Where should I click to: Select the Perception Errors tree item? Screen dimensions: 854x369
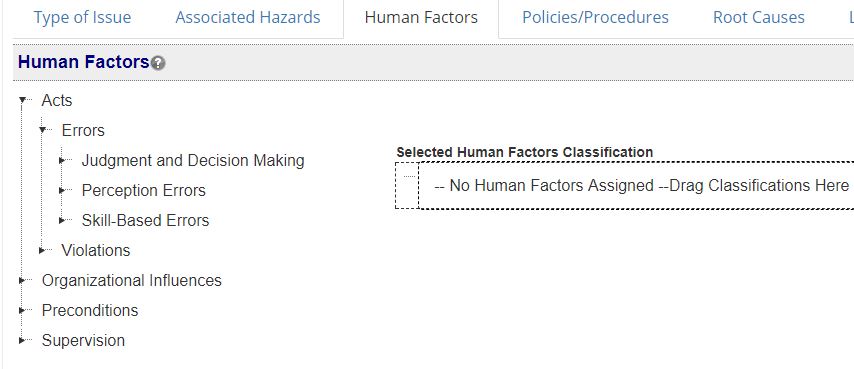point(144,190)
